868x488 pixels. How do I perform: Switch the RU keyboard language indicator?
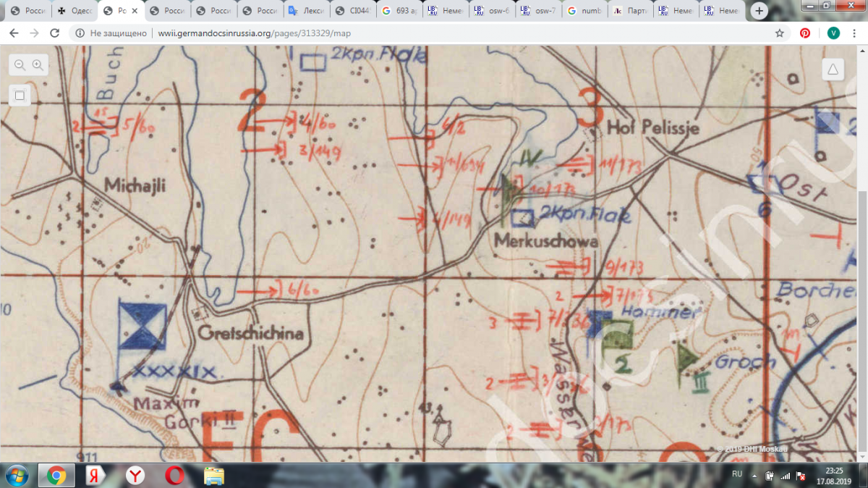[x=737, y=474]
